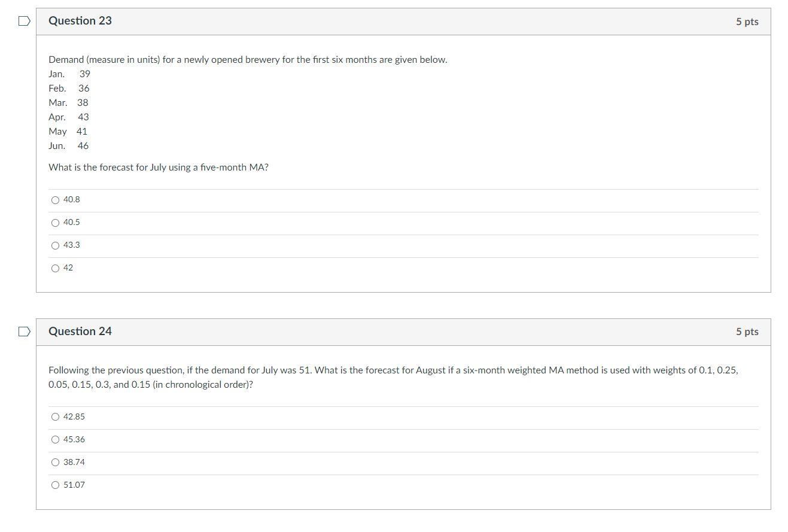
Task: Flag Question 24 for review
Action: (x=23, y=330)
